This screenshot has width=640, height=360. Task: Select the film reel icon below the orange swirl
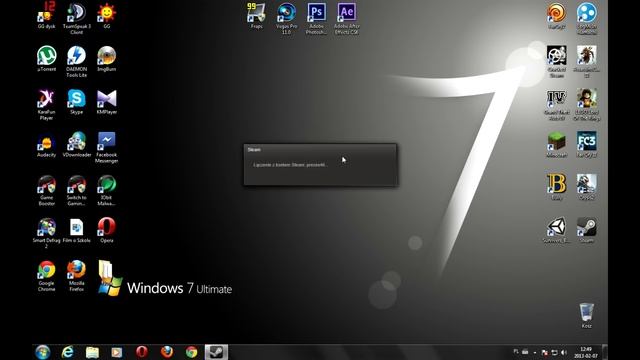(x=557, y=61)
